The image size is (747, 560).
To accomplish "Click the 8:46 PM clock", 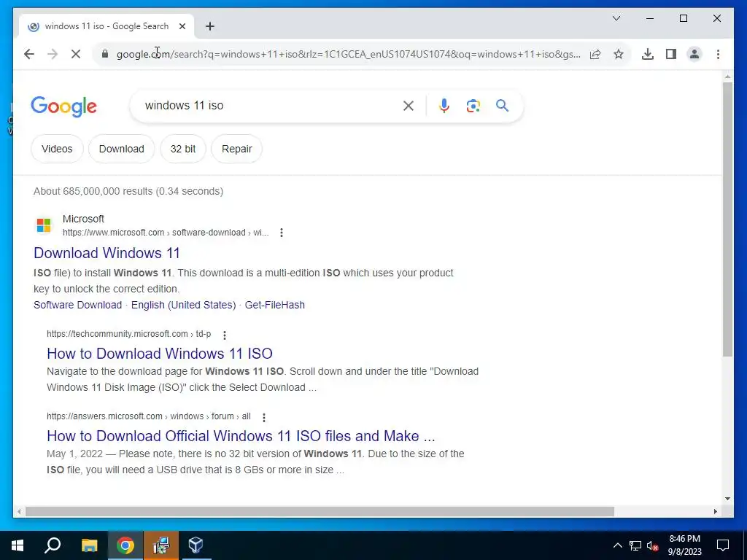I will point(684,539).
